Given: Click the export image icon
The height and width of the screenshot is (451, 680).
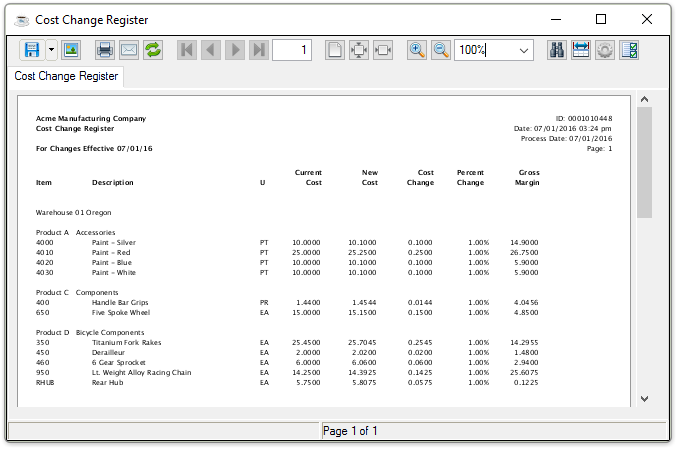Looking at the screenshot, I should tap(71, 50).
